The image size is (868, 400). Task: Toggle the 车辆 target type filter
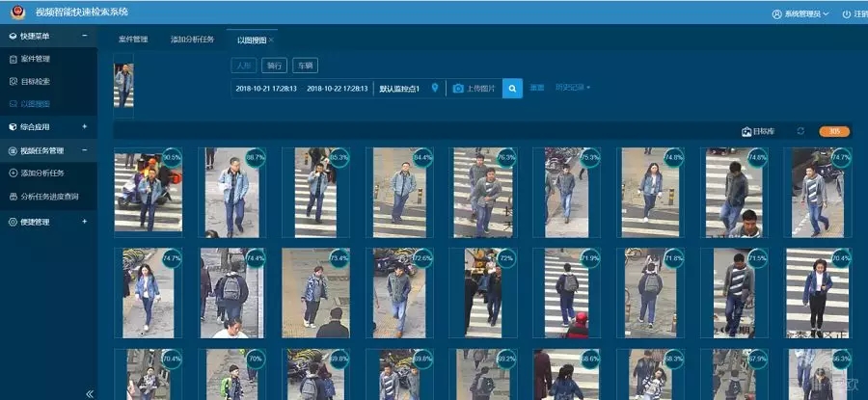305,66
